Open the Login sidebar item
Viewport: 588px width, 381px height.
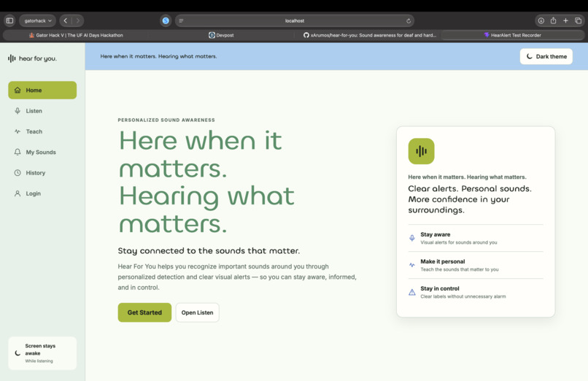point(42,193)
